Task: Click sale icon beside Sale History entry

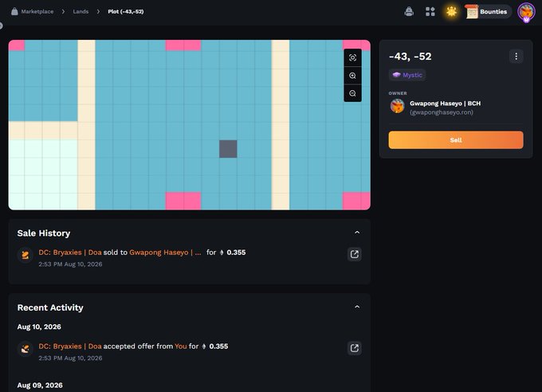Action: [26, 256]
